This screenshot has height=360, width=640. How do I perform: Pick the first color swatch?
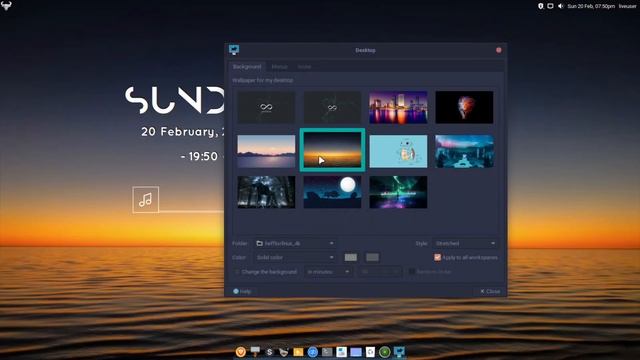[351, 258]
